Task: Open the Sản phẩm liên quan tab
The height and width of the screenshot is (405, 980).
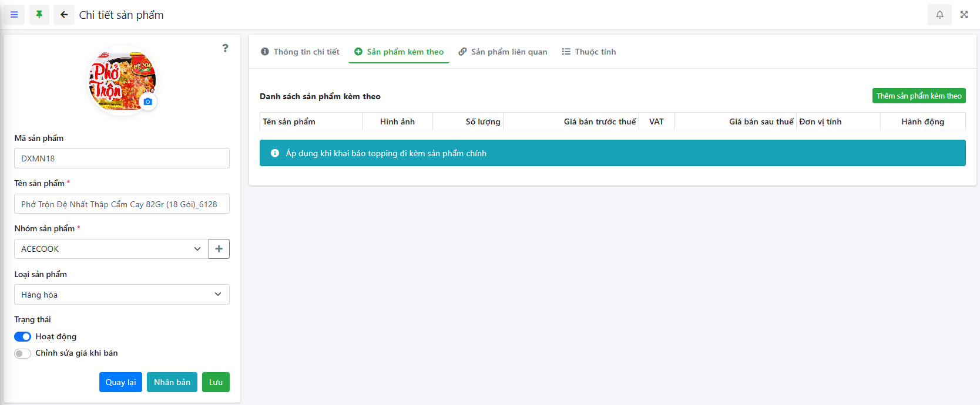Action: (503, 52)
